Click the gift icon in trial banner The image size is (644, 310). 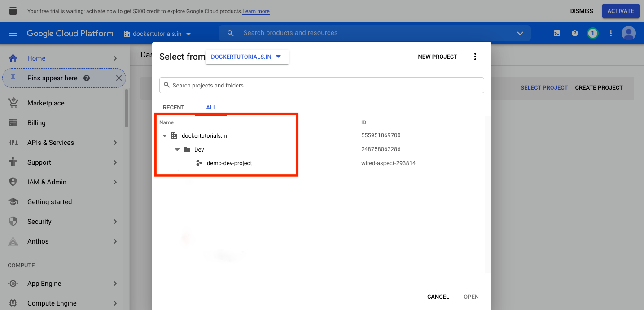point(13,11)
